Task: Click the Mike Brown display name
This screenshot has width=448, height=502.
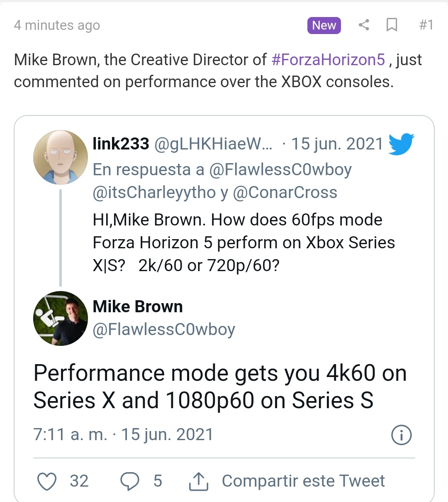Action: [138, 306]
